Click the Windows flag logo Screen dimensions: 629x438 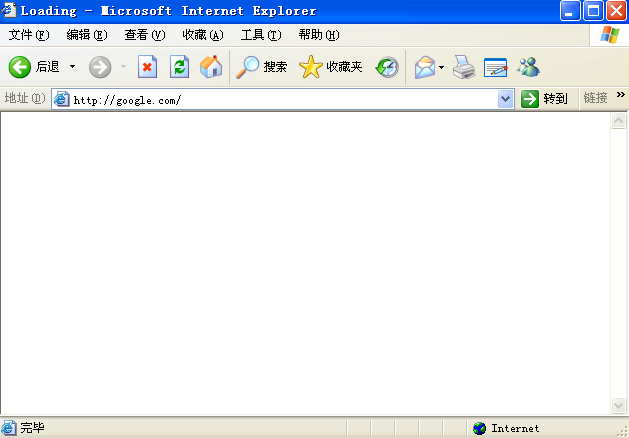point(610,35)
